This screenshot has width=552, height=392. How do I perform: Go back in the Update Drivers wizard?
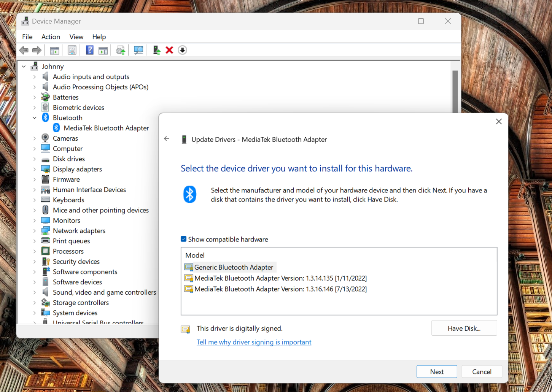click(x=167, y=139)
